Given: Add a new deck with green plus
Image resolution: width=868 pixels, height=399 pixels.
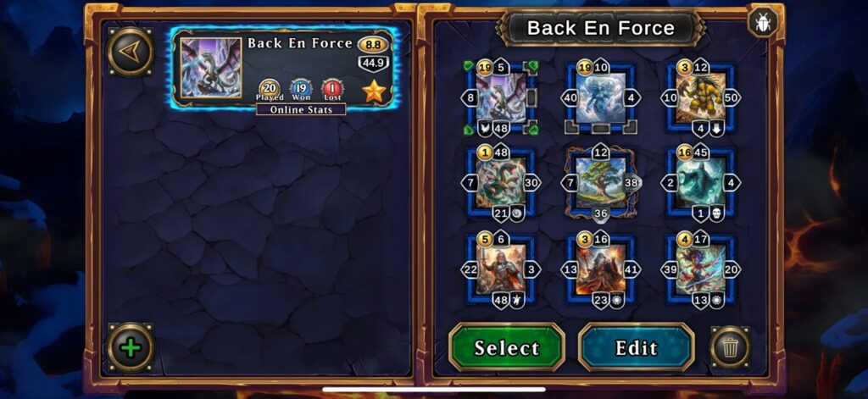Looking at the screenshot, I should (131, 347).
